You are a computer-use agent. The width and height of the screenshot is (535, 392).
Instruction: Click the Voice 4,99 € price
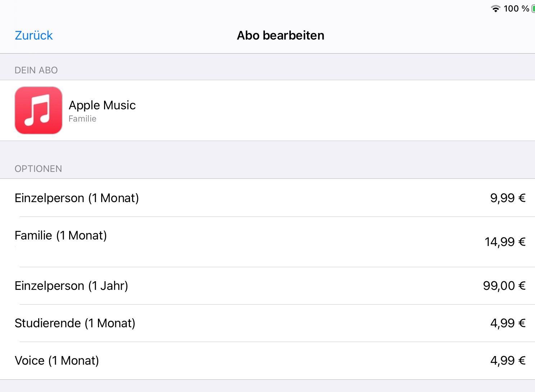click(508, 361)
